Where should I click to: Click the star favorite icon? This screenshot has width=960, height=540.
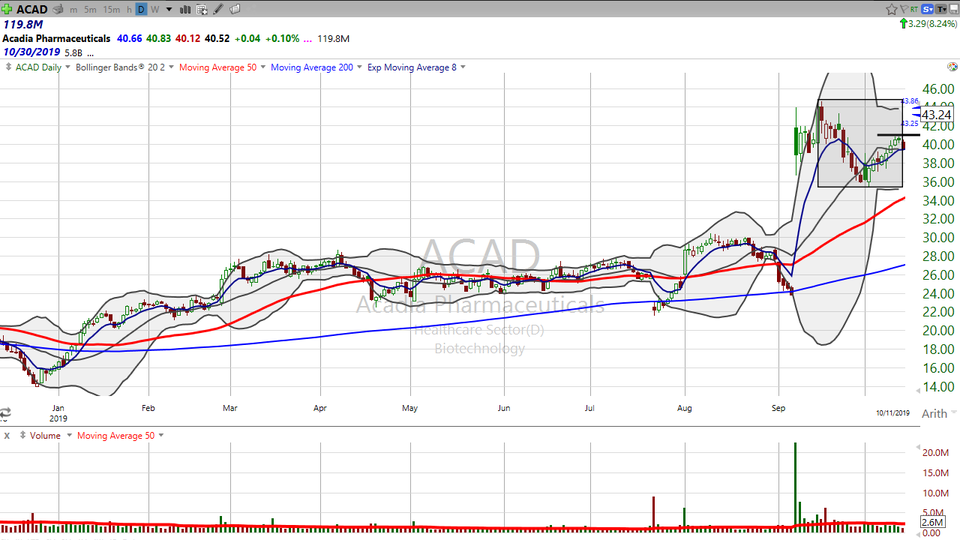[x=891, y=9]
